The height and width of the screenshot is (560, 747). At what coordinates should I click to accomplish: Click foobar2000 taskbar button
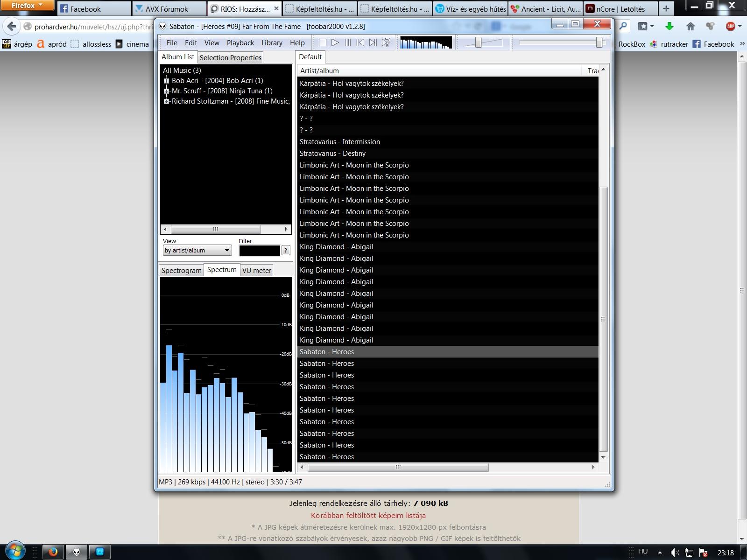(77, 552)
